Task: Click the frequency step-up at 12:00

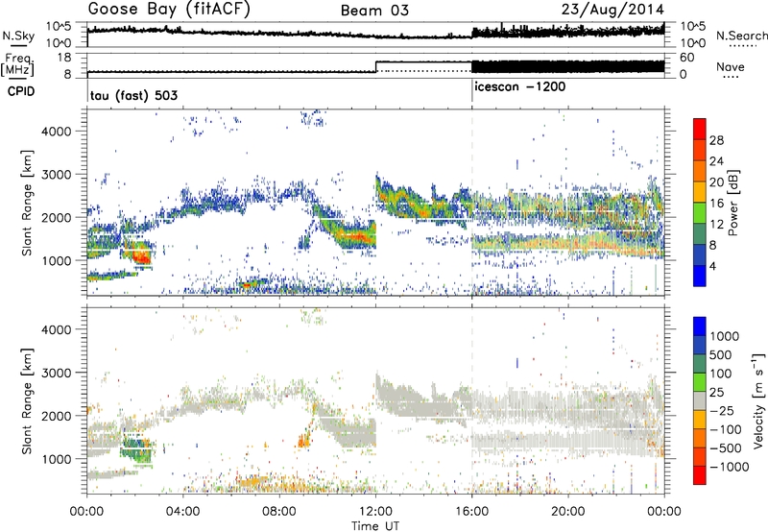Action: [x=375, y=66]
